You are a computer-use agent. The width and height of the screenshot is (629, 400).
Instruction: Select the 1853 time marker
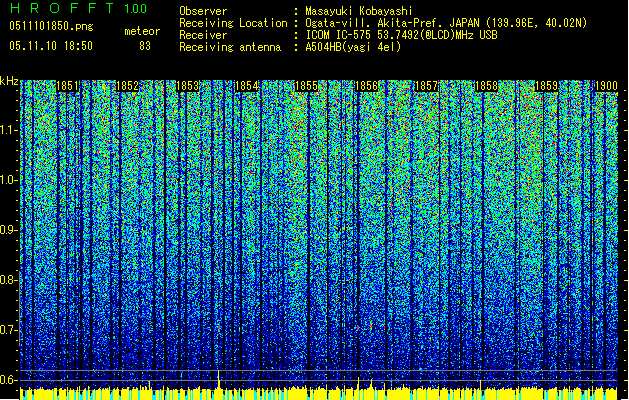tap(187, 87)
